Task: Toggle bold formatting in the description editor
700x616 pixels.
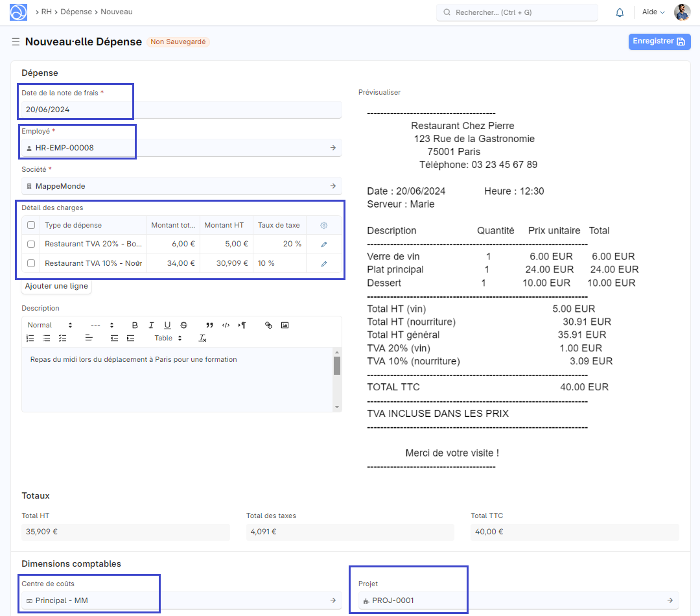Action: pyautogui.click(x=135, y=325)
